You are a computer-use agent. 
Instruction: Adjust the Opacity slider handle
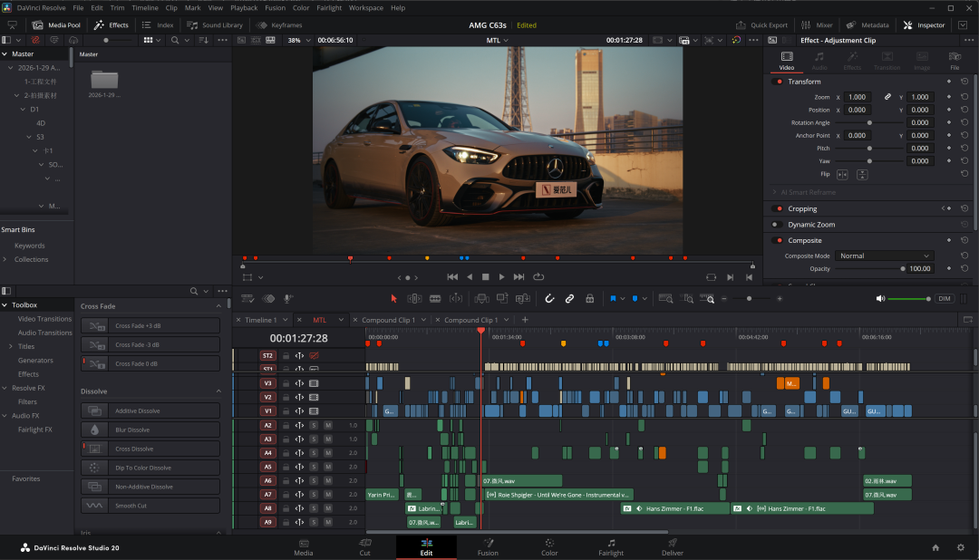click(x=903, y=269)
